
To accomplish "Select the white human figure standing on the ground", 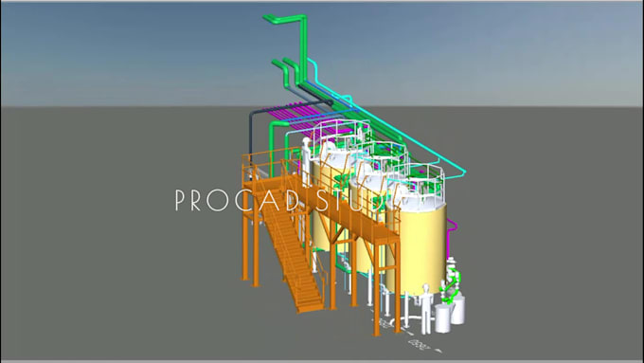I will [x=426, y=308].
